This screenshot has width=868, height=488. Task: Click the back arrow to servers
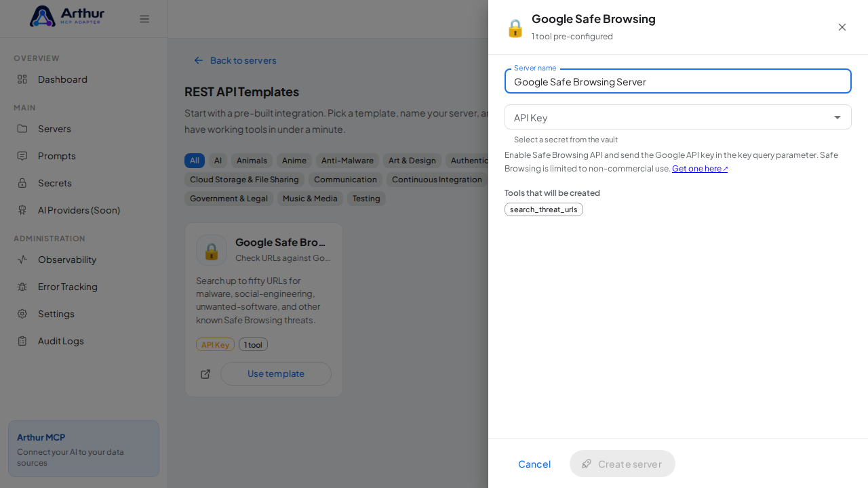tap(199, 60)
